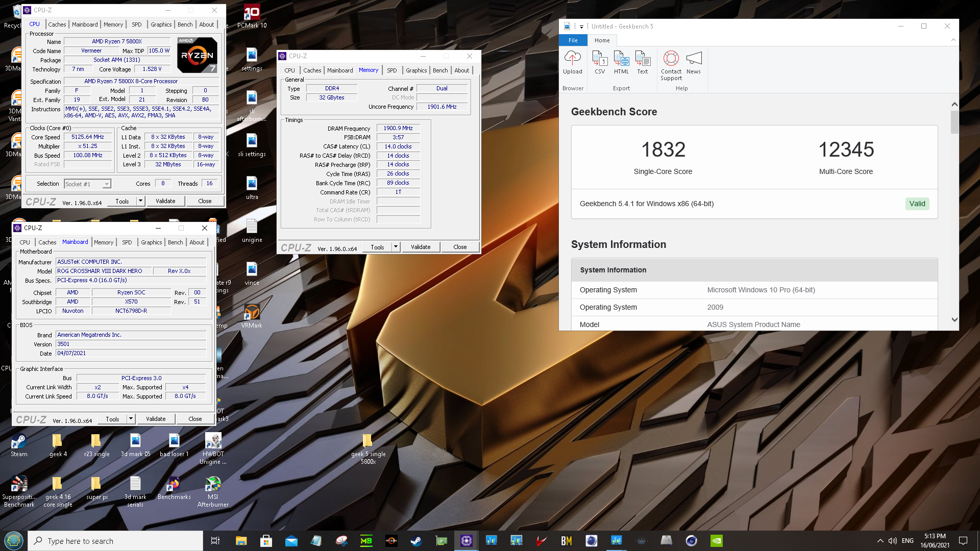
Task: Click Close button in CPU-Z Memory window
Action: pos(460,247)
